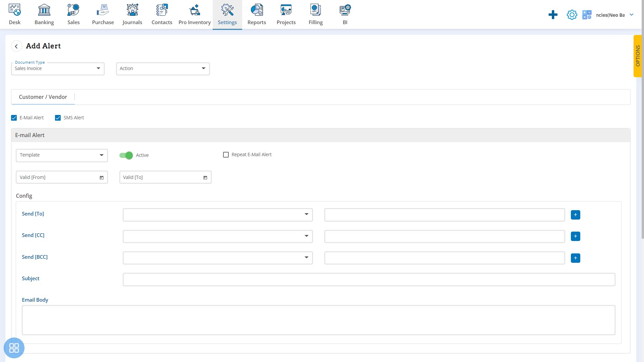
Task: Expand the Template dropdown
Action: [x=101, y=155]
